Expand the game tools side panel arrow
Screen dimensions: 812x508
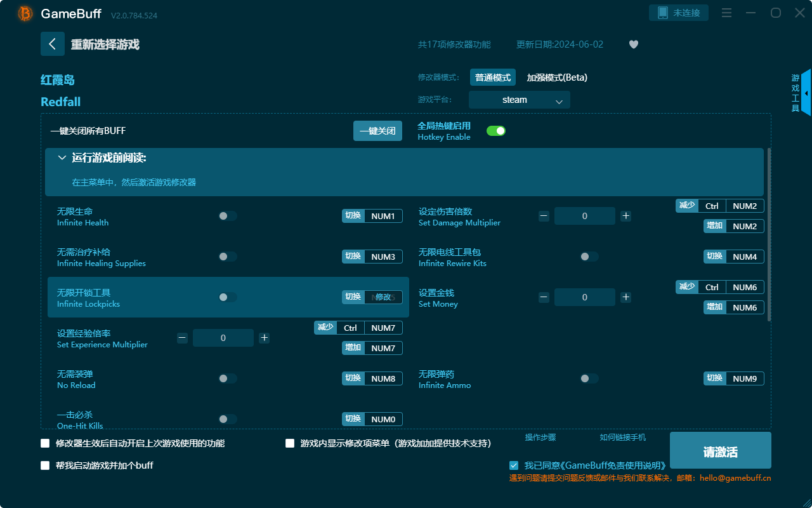[x=806, y=93]
